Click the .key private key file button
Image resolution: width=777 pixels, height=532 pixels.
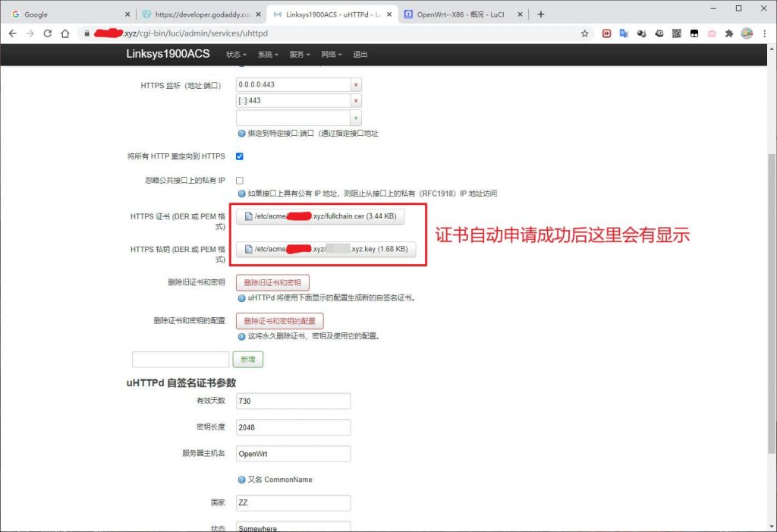(326, 249)
